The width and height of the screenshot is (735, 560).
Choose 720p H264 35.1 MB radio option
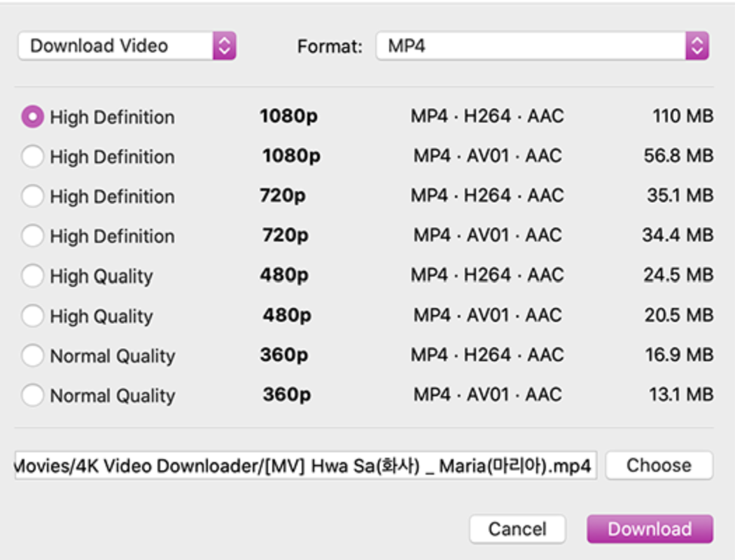click(x=32, y=196)
